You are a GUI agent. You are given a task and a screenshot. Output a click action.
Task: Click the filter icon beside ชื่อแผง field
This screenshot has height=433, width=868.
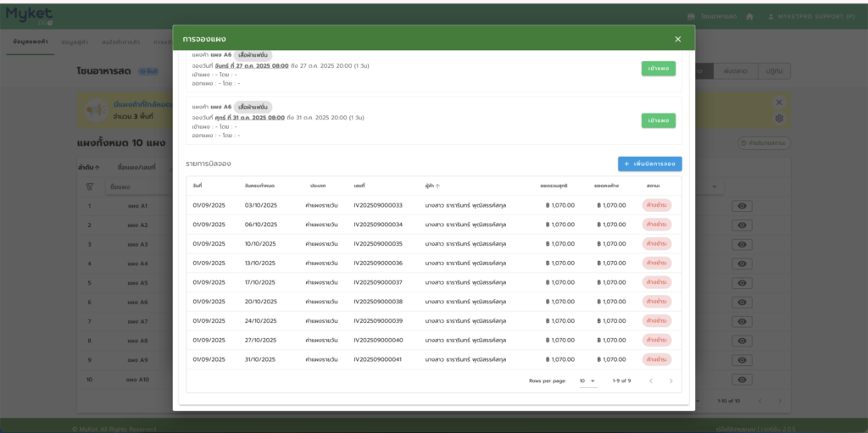(x=89, y=187)
